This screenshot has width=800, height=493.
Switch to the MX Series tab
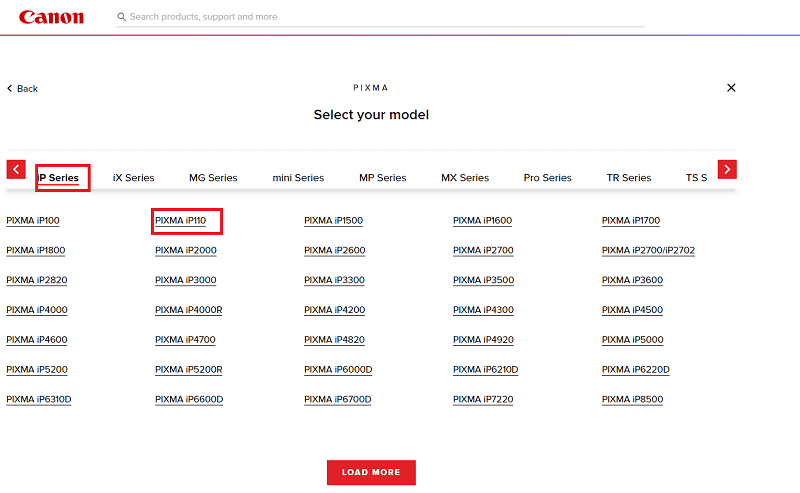click(465, 178)
